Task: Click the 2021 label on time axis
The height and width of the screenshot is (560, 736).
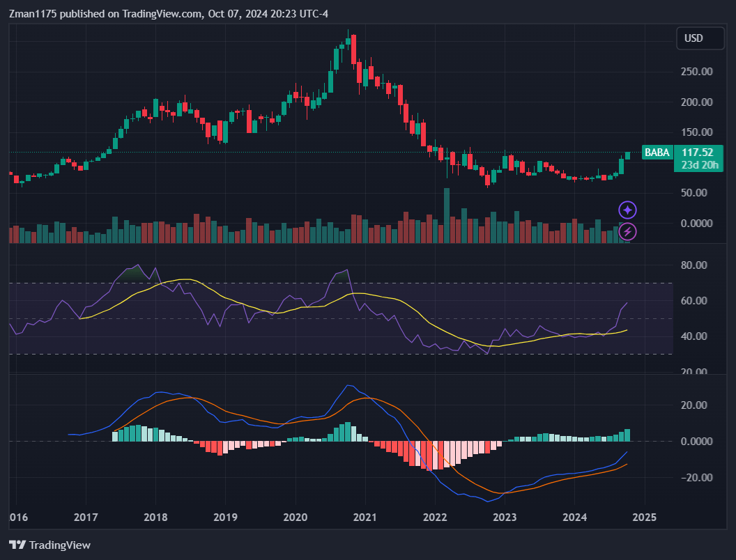Action: [x=365, y=518]
